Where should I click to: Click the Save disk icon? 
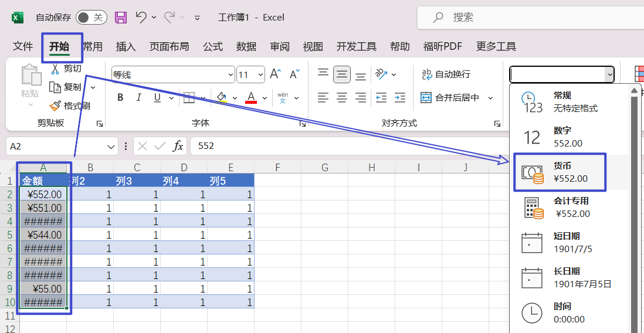121,18
